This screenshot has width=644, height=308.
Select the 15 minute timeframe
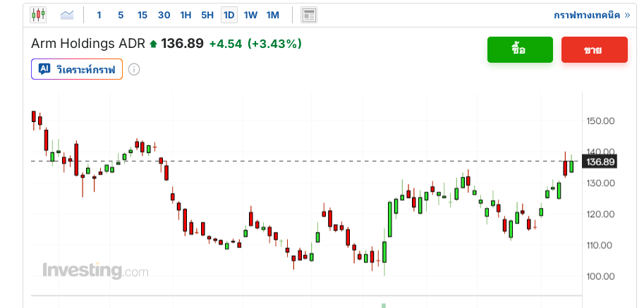pyautogui.click(x=142, y=16)
